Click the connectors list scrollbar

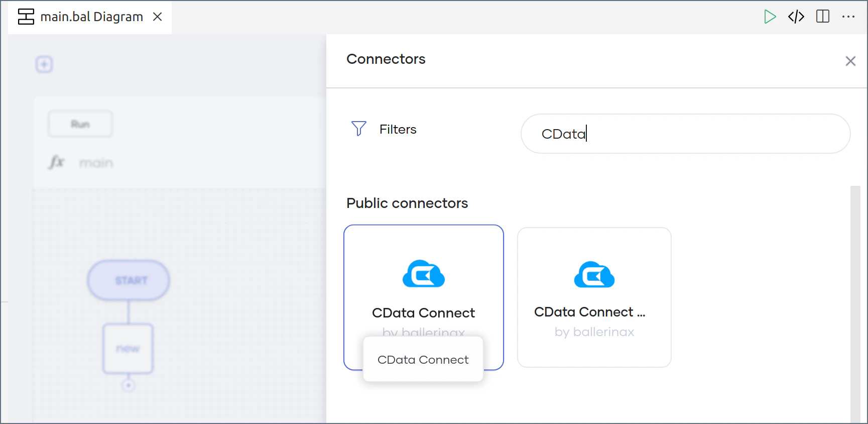point(855,304)
